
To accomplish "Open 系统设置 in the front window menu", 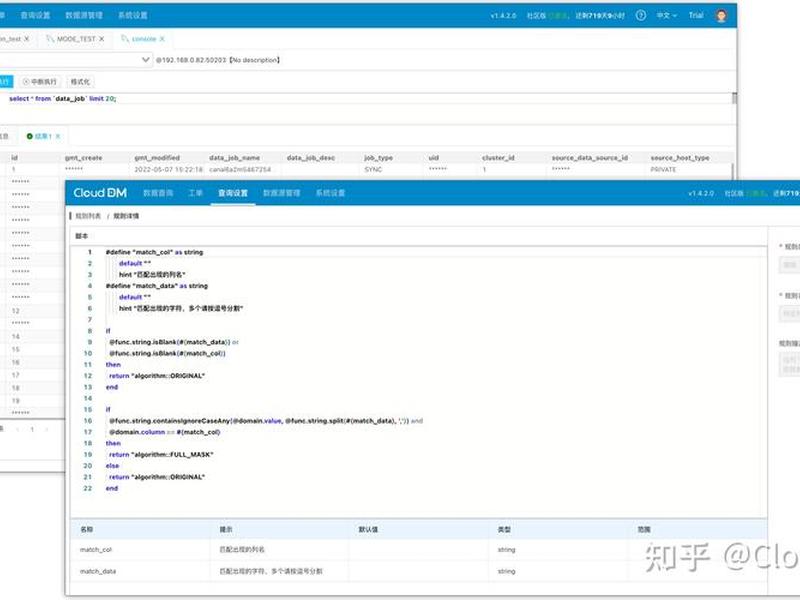I will 330,193.
